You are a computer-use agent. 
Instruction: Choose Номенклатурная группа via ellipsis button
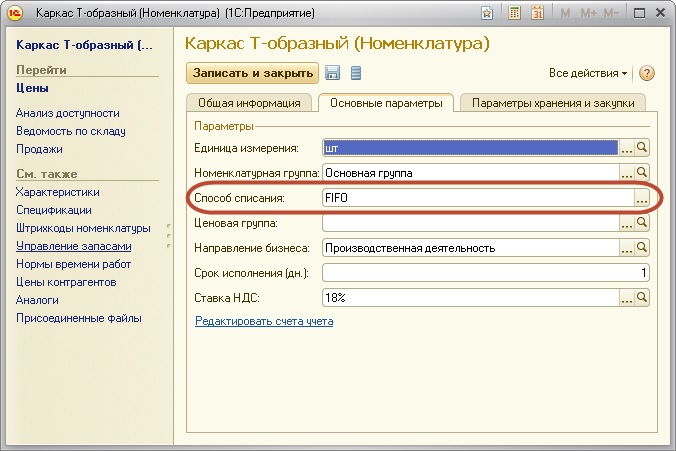626,173
